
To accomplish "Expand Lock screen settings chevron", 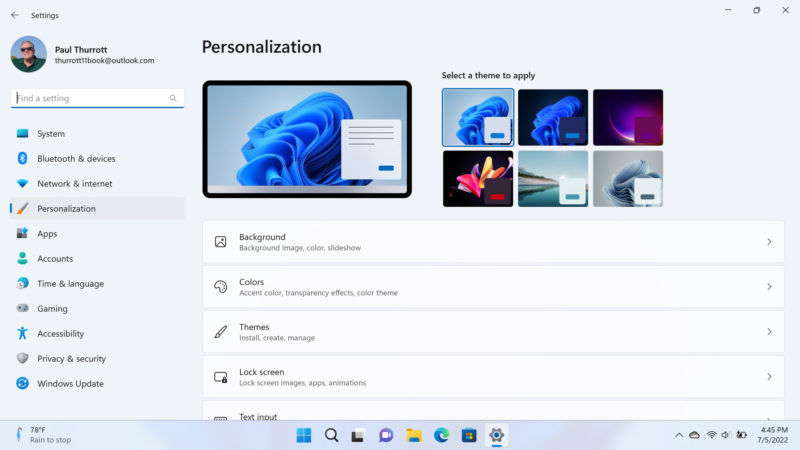I will 769,377.
